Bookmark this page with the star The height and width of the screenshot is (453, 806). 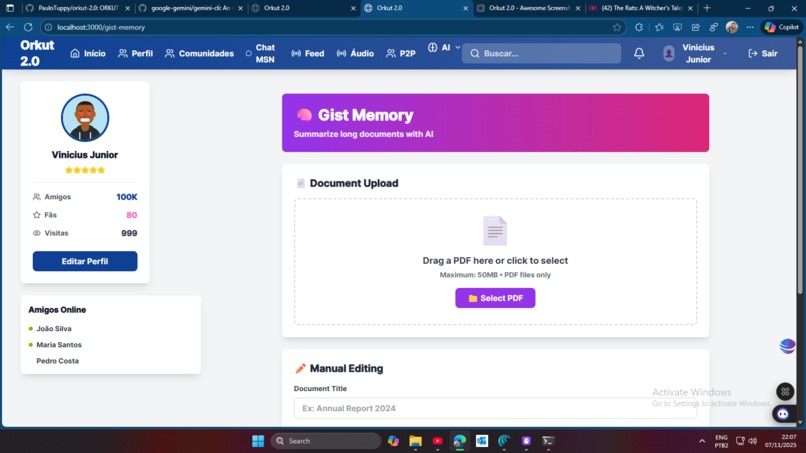pyautogui.click(x=617, y=27)
